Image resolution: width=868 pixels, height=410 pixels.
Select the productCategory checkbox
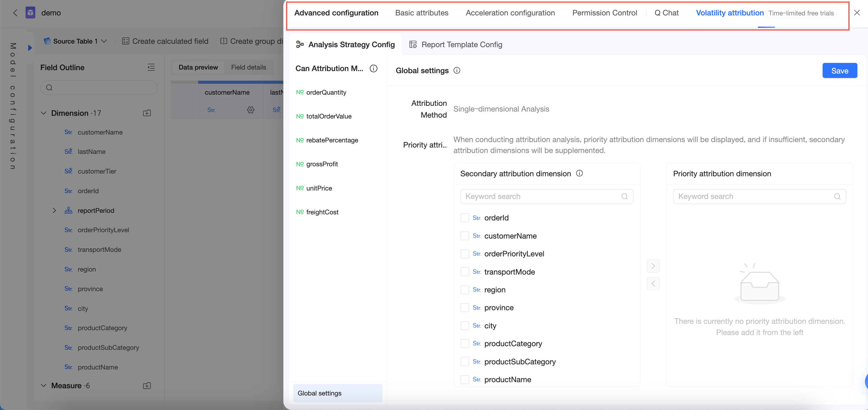(465, 343)
